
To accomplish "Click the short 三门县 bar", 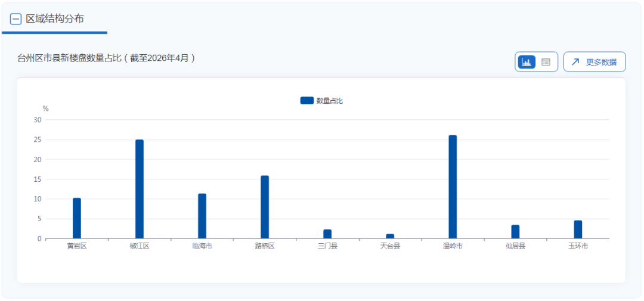I will point(327,234).
